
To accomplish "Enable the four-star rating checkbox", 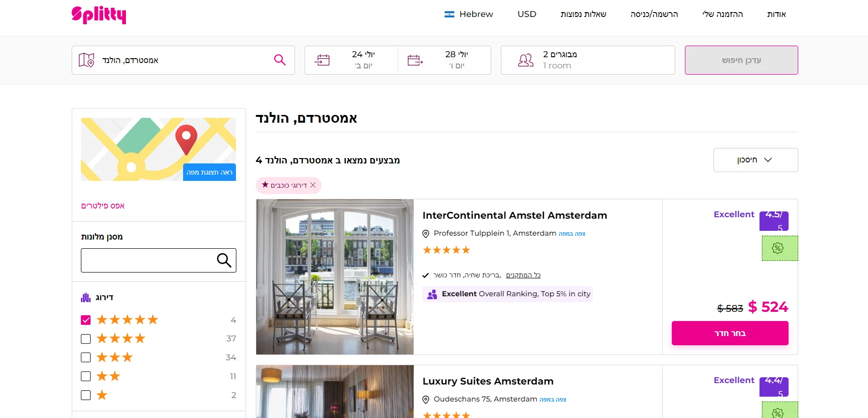I will click(86, 339).
